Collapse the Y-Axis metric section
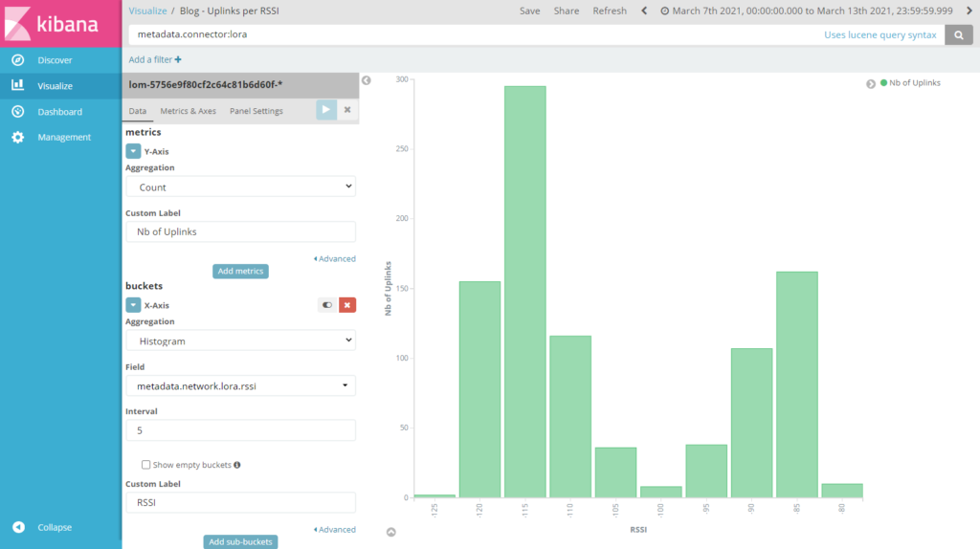Image resolution: width=980 pixels, height=549 pixels. click(x=133, y=151)
